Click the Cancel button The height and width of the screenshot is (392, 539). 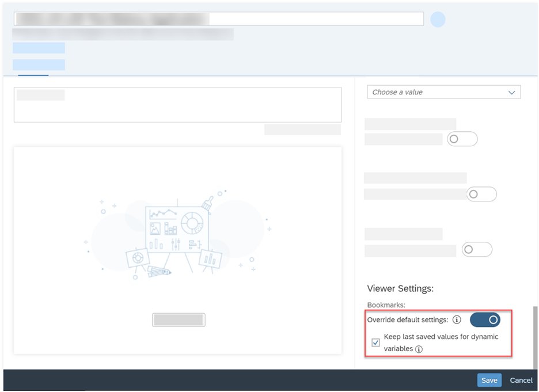click(x=521, y=380)
